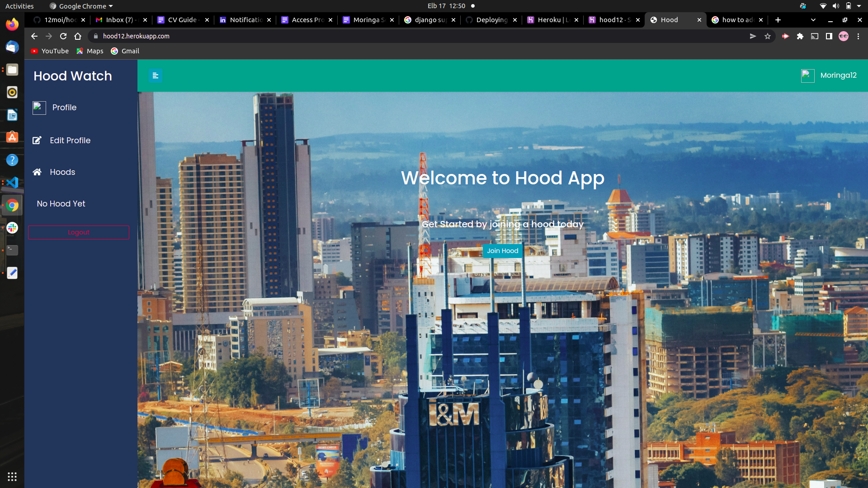Open the Moringa12 user menu
868x488 pixels.
tap(838, 75)
